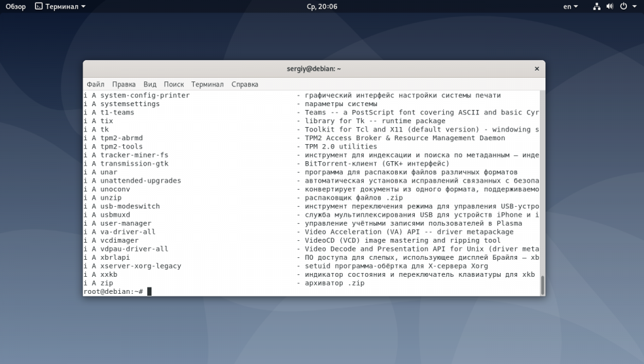
Task: Click the root@debian command prompt line
Action: coord(114,291)
